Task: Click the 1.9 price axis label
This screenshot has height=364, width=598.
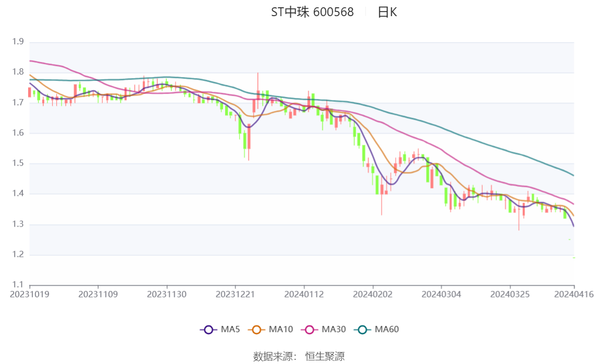Action: (x=18, y=42)
